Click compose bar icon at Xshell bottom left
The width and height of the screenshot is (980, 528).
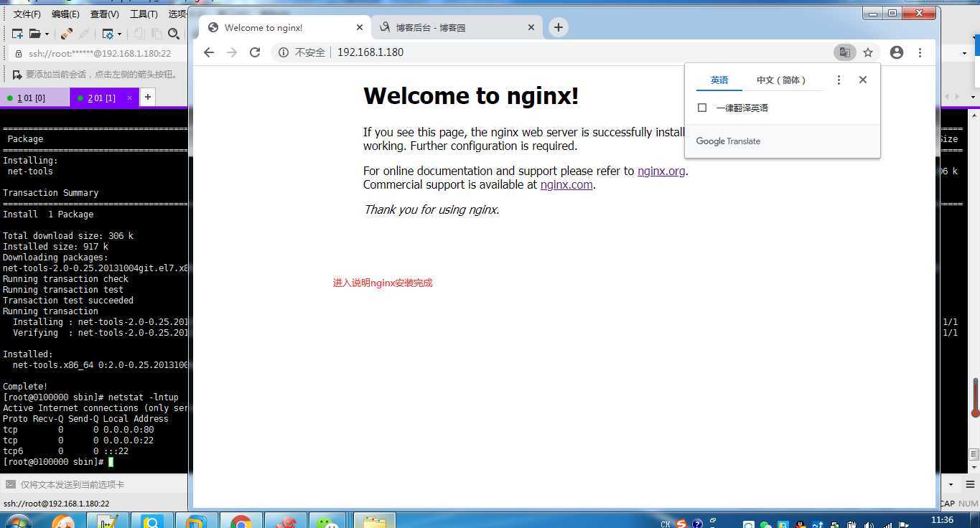coord(10,484)
